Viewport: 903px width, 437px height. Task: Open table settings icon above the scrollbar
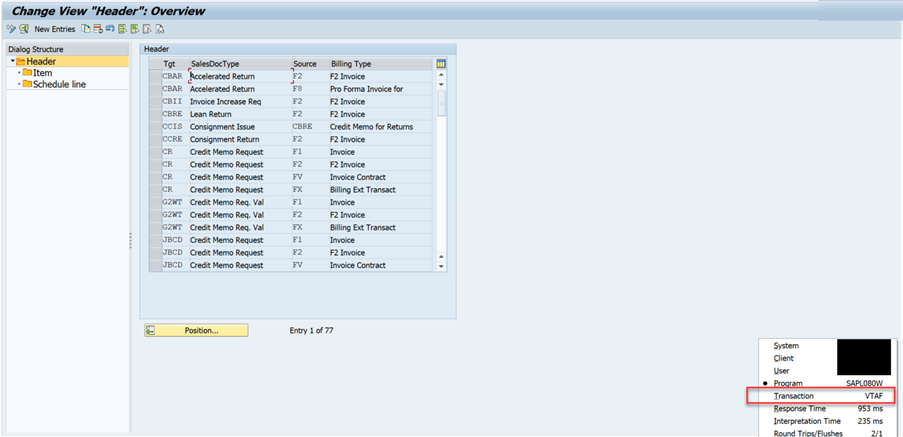[x=441, y=64]
